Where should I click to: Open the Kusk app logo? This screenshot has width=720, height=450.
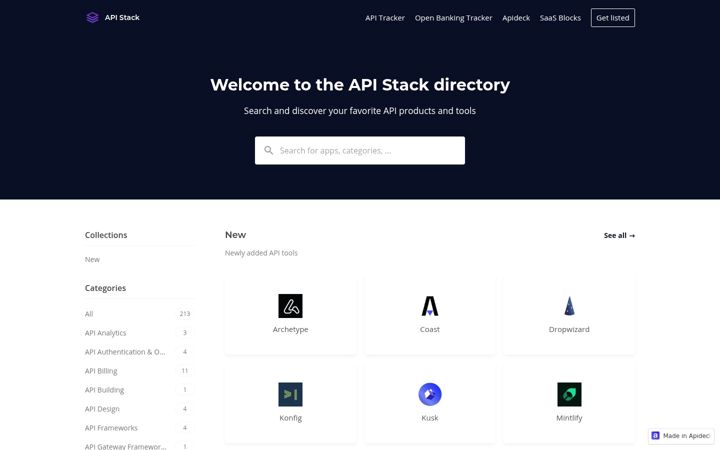point(430,394)
